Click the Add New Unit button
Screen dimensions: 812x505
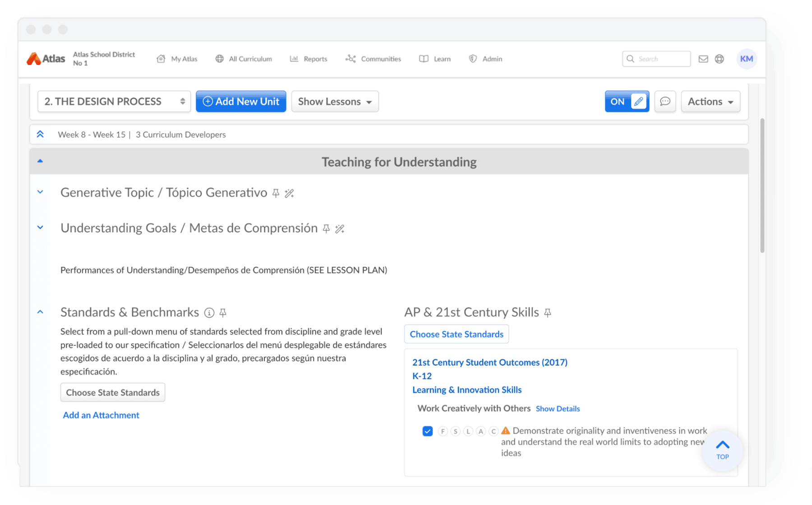click(241, 102)
